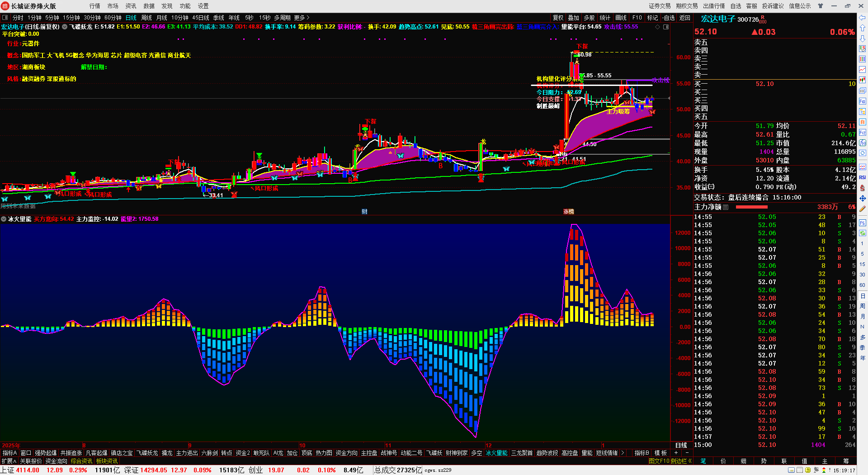Open the candlestick chart icon in sidebar
Screen dimensions: 868x475
tap(863, 80)
